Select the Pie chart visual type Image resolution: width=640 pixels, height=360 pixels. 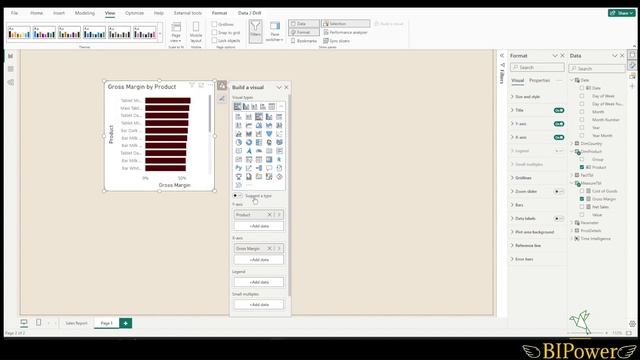point(239,142)
